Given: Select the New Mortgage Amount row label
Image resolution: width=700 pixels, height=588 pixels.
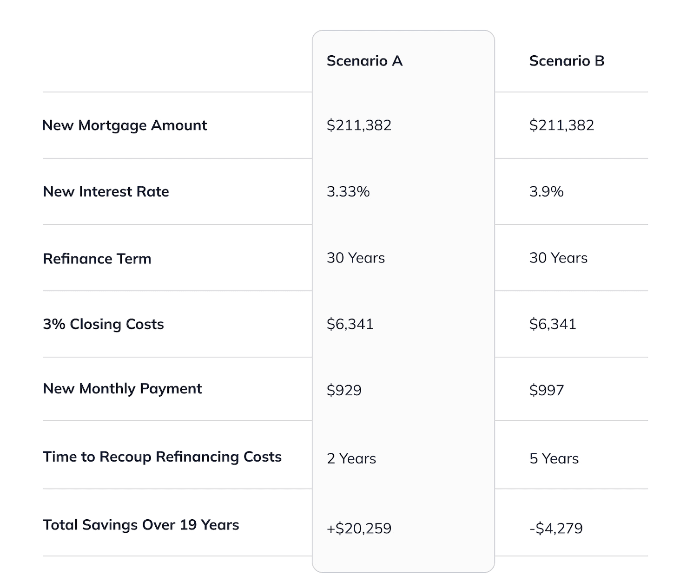Looking at the screenshot, I should (125, 125).
